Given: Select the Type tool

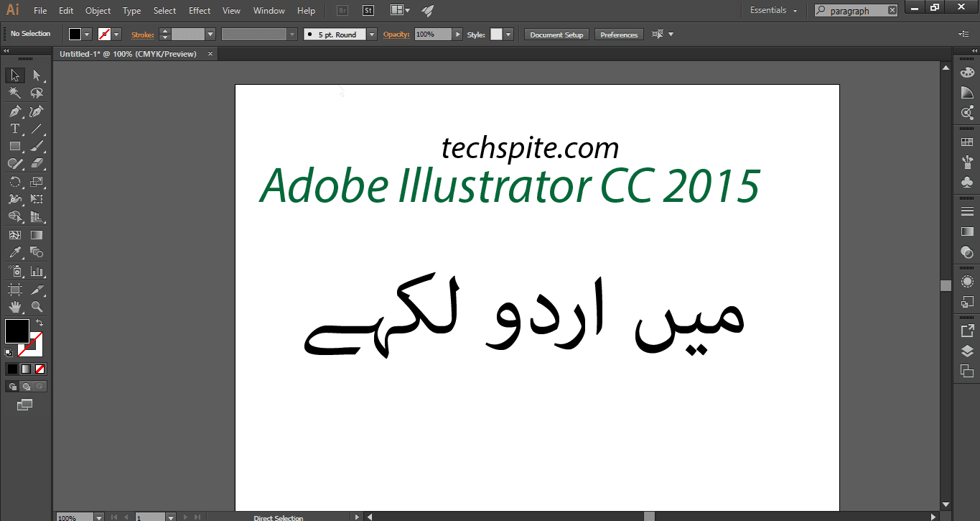Looking at the screenshot, I should 14,128.
